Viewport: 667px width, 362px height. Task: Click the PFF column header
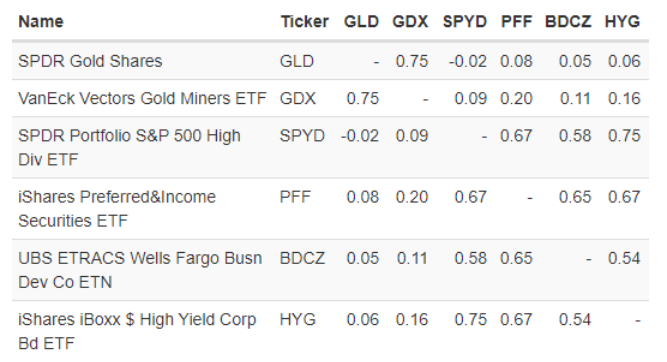(516, 21)
